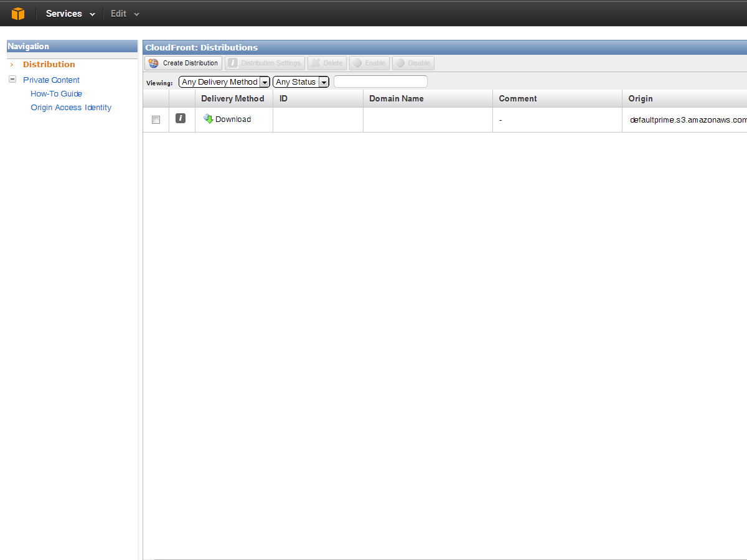Click the AWS orange cube logo
This screenshot has height=560, width=747.
click(18, 14)
